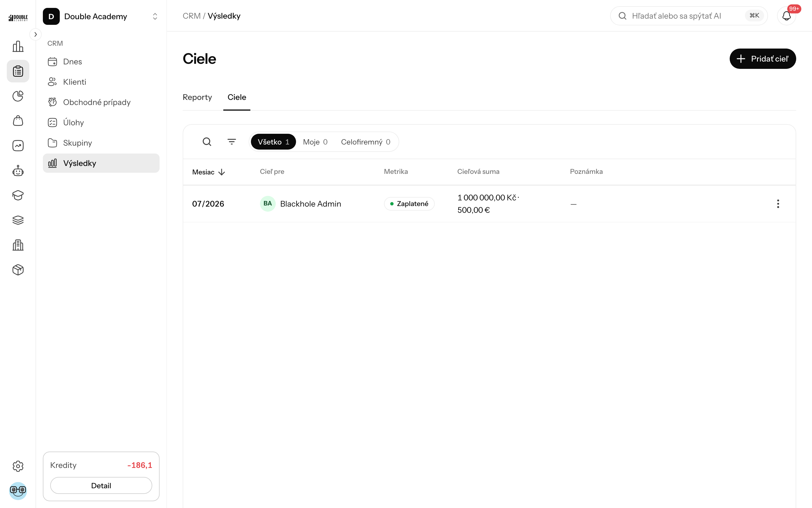The width and height of the screenshot is (812, 508).
Task: Select the Moje 0 filter pill
Action: click(x=315, y=142)
